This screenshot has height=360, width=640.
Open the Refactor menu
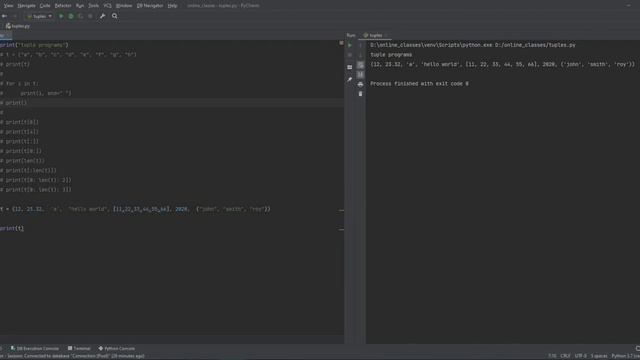(63, 6)
